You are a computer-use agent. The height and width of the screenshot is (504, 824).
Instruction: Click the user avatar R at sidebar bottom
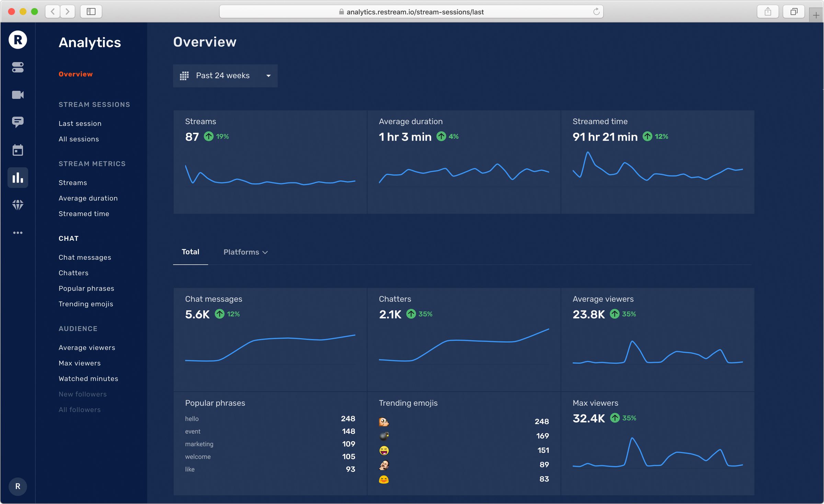[18, 486]
